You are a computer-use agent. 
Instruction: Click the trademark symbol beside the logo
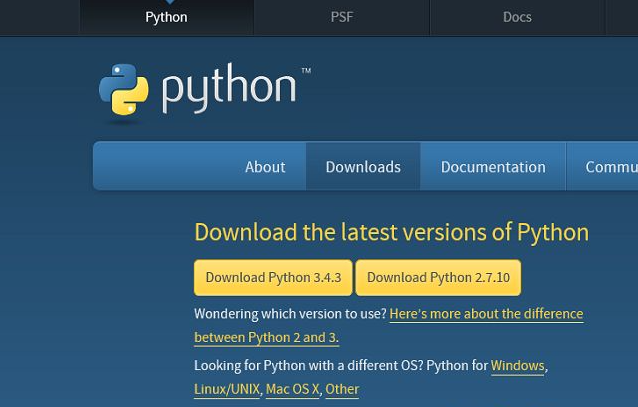tap(306, 72)
